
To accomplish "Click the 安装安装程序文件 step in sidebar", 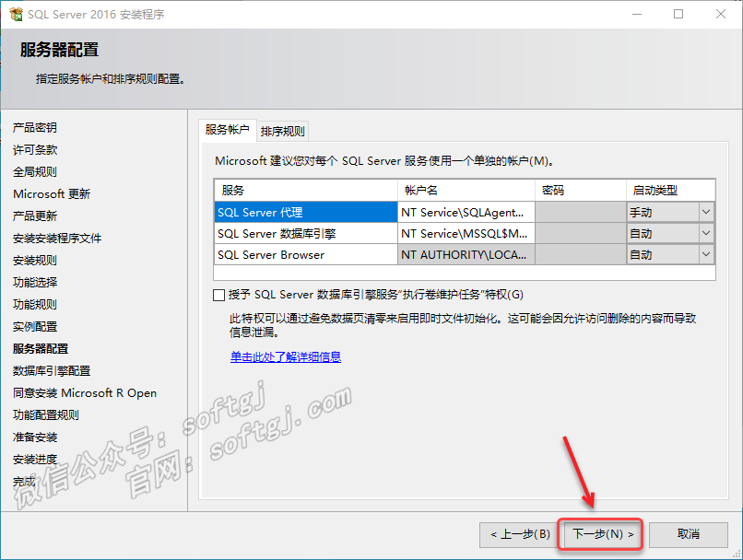I will point(57,239).
